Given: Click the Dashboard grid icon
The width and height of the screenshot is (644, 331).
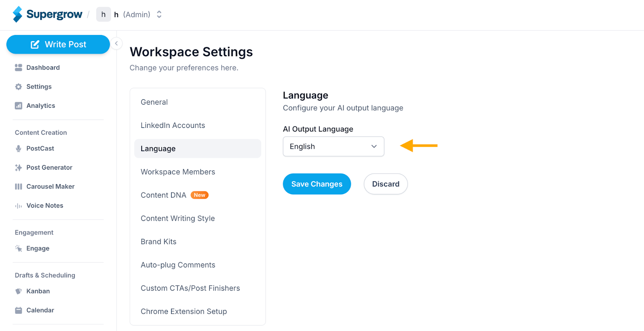Looking at the screenshot, I should click(x=19, y=68).
